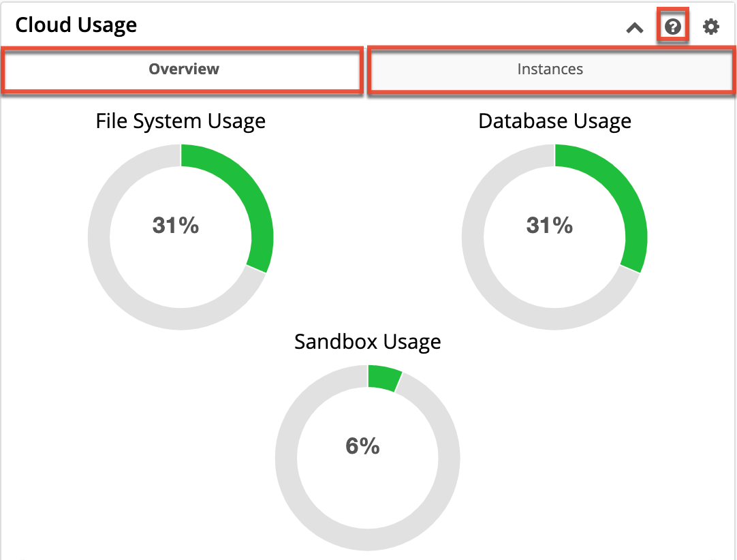Click the Cloud Usage title text
Image resolution: width=737 pixels, height=560 pixels.
coord(75,25)
